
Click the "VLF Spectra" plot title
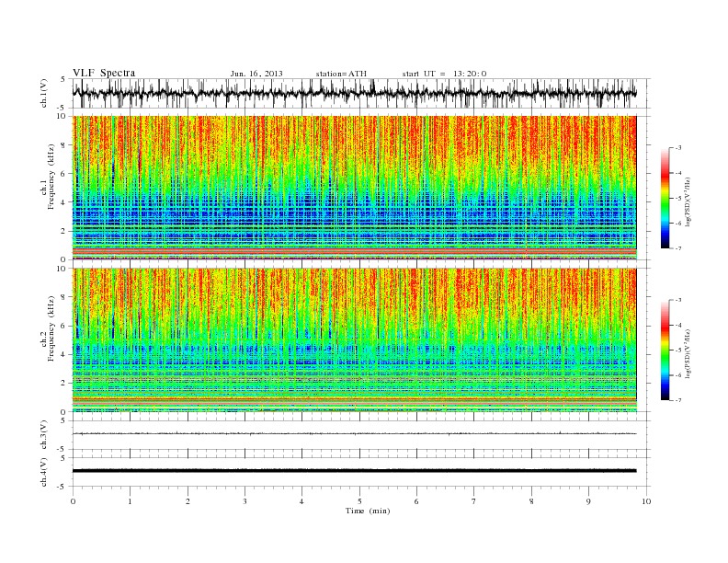pyautogui.click(x=104, y=73)
